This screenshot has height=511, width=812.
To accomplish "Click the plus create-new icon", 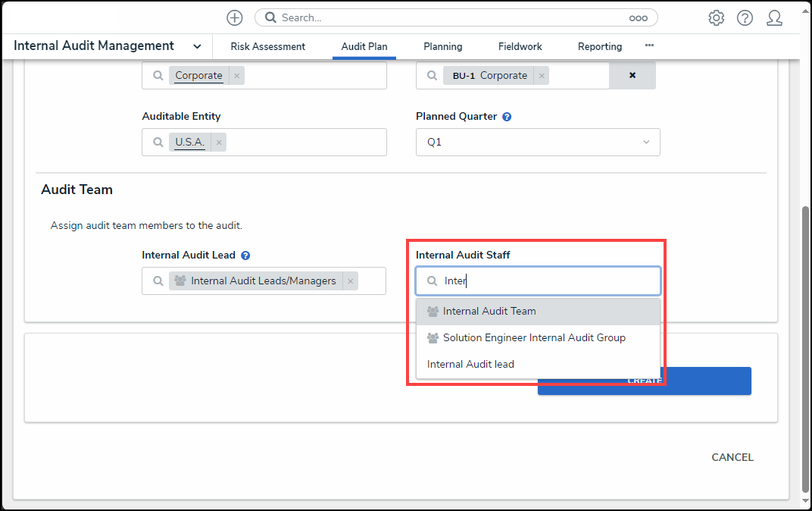I will point(235,17).
